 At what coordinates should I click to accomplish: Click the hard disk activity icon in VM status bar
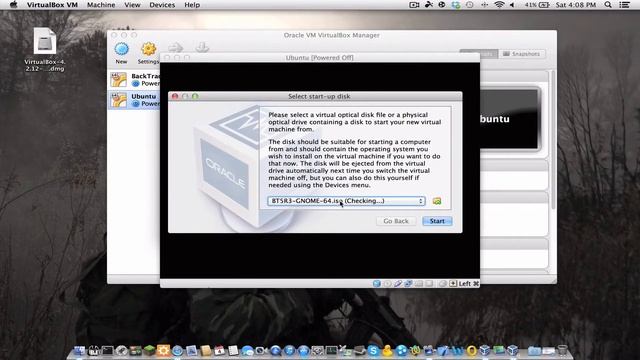377,283
